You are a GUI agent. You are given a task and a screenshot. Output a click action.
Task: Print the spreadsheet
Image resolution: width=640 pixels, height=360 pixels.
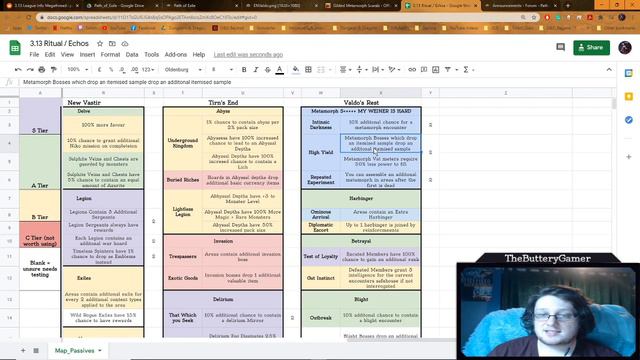[42, 70]
